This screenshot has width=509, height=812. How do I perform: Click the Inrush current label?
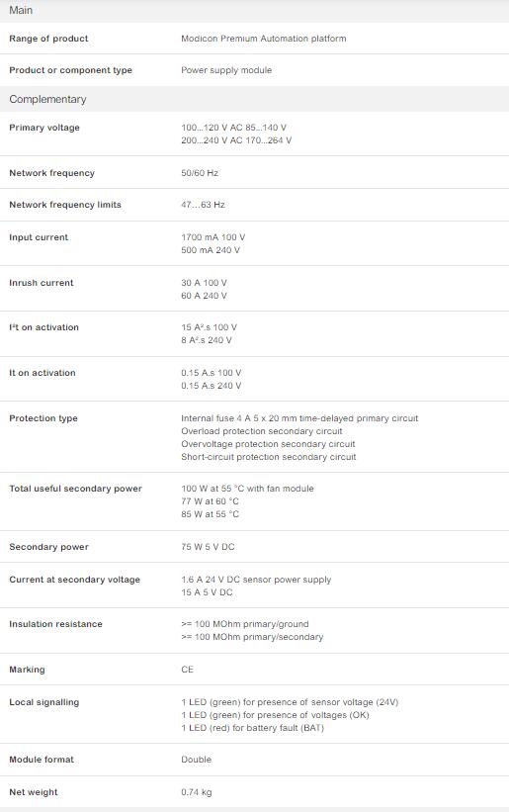point(42,283)
